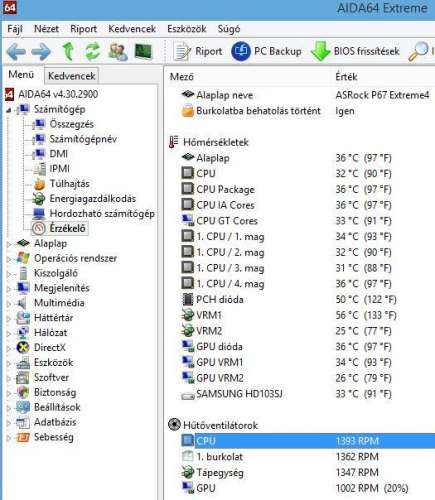The image size is (435, 500).
Task: Click the Szoftver tree icon
Action: (23, 378)
